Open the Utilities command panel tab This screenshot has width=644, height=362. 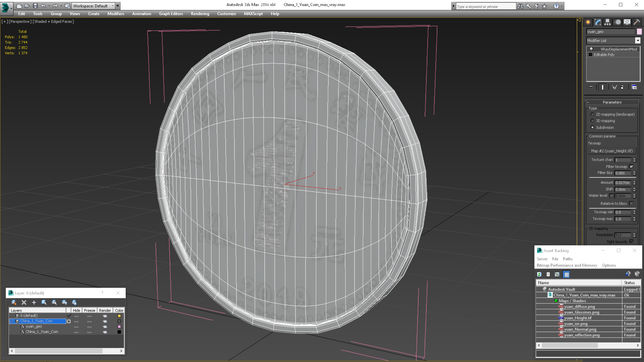[x=637, y=22]
